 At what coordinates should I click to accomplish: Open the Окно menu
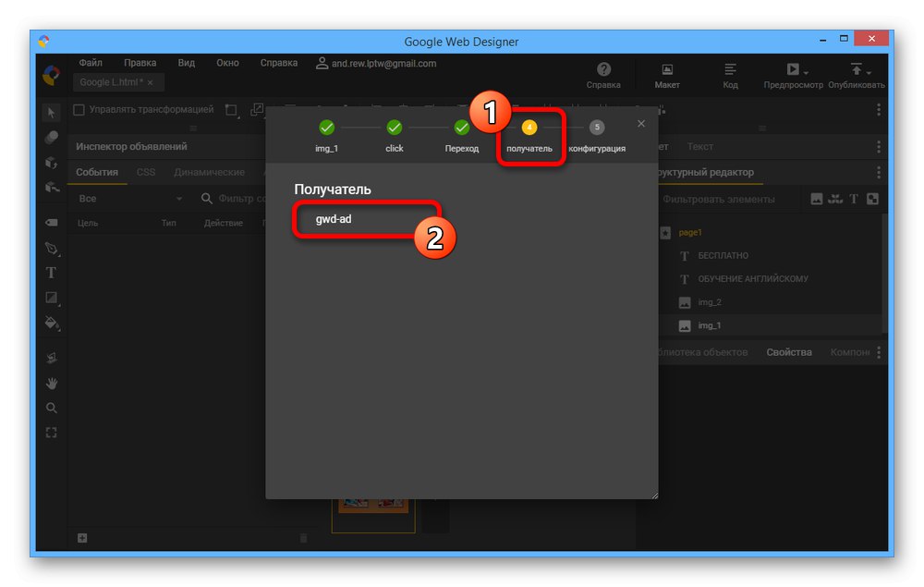(x=227, y=63)
